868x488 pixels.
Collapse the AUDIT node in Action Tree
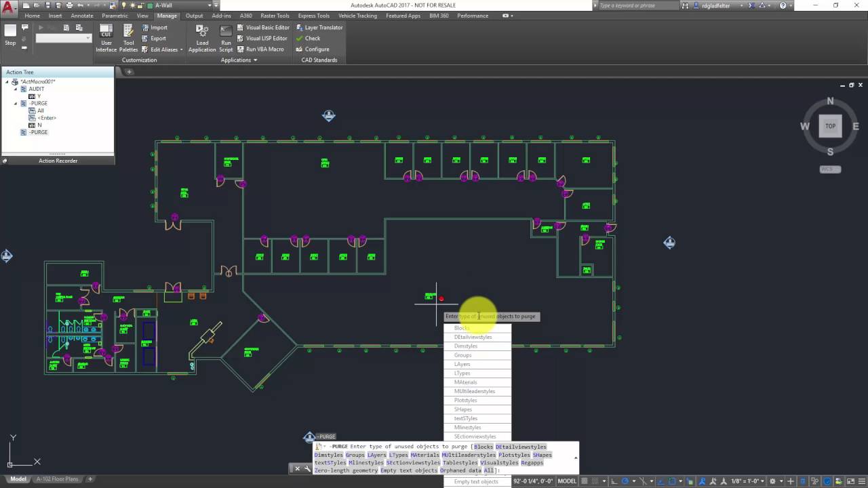click(16, 89)
